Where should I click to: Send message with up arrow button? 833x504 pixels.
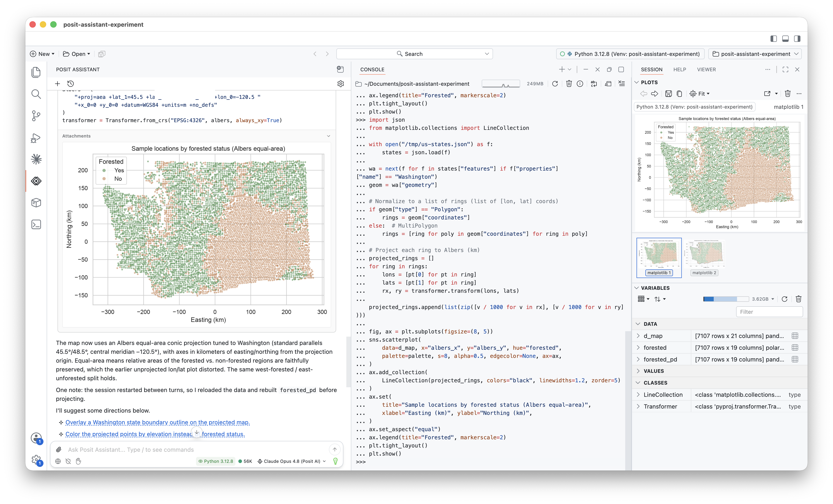pos(334,449)
